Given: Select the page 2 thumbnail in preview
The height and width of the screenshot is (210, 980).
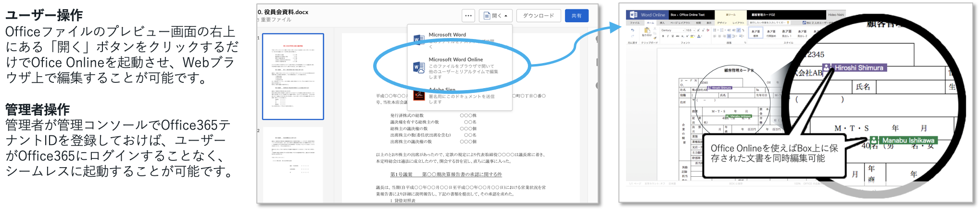Looking at the screenshot, I should click(x=293, y=165).
